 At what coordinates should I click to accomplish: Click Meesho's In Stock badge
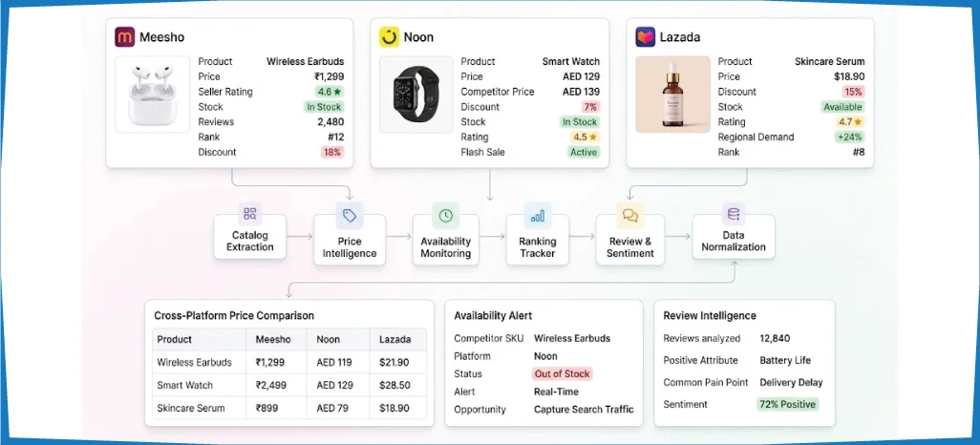[x=324, y=107]
